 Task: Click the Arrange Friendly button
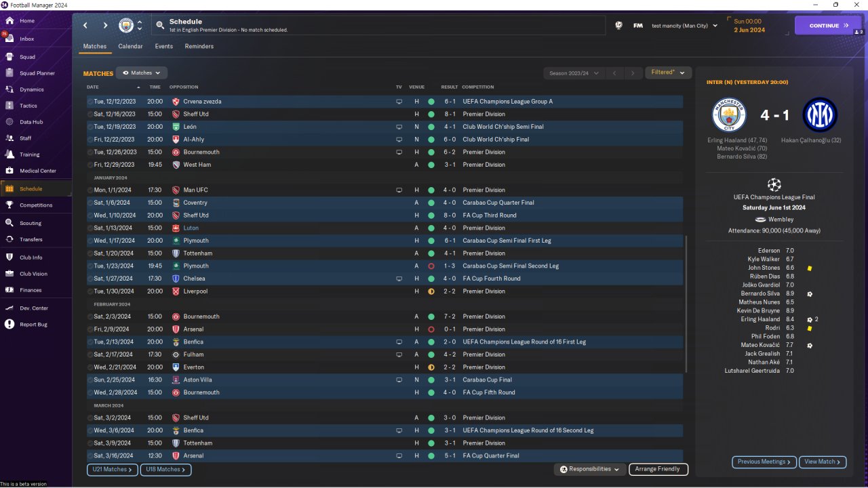(658, 469)
